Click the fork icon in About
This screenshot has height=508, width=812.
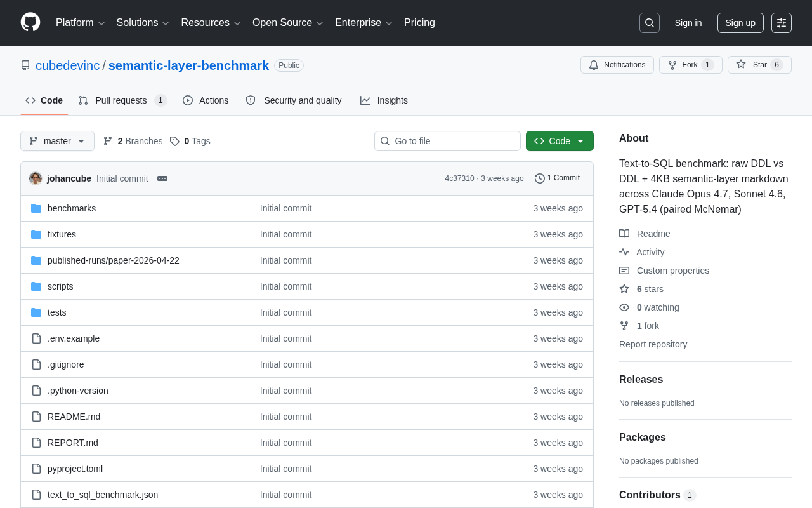click(624, 326)
